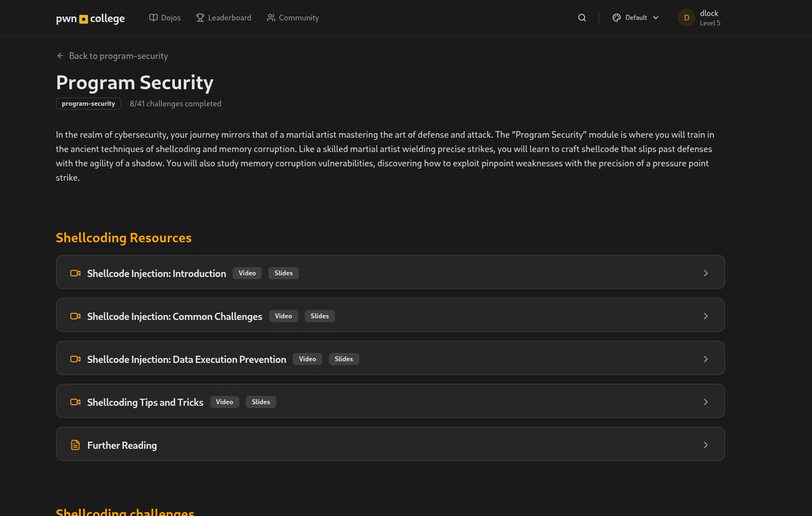The height and width of the screenshot is (516, 812).
Task: Open the Leaderboard menu item
Action: click(224, 18)
